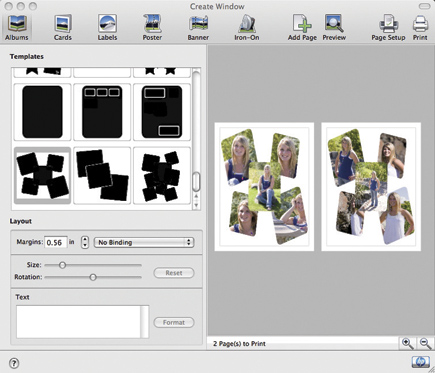Select the single rounded frame template
Screen dimensions: 435x373
click(42, 112)
